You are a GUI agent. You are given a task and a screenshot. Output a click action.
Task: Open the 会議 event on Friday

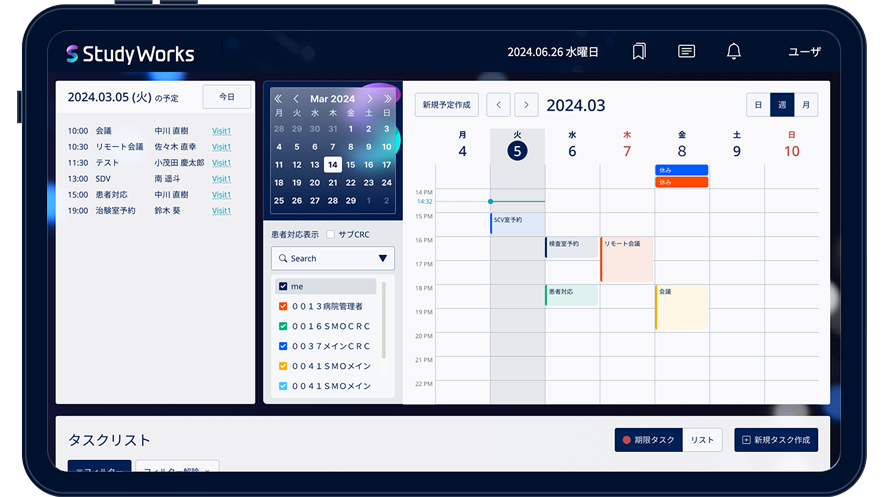(682, 307)
